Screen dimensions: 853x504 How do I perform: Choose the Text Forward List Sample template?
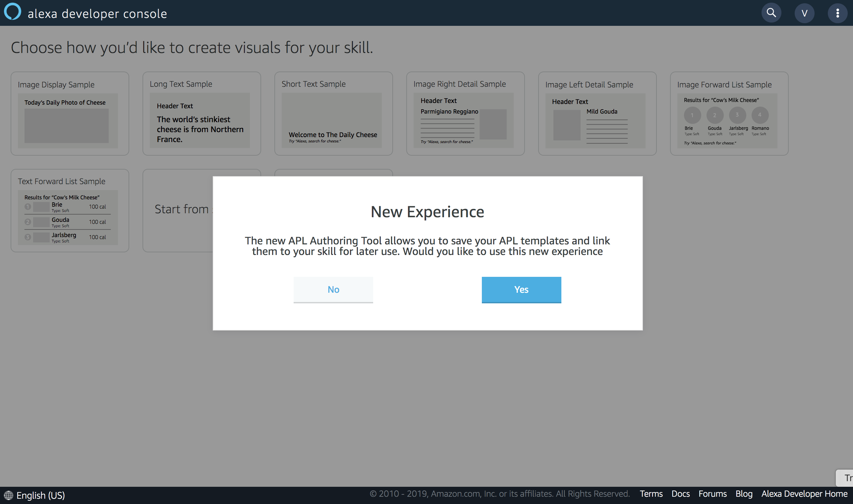pos(70,211)
